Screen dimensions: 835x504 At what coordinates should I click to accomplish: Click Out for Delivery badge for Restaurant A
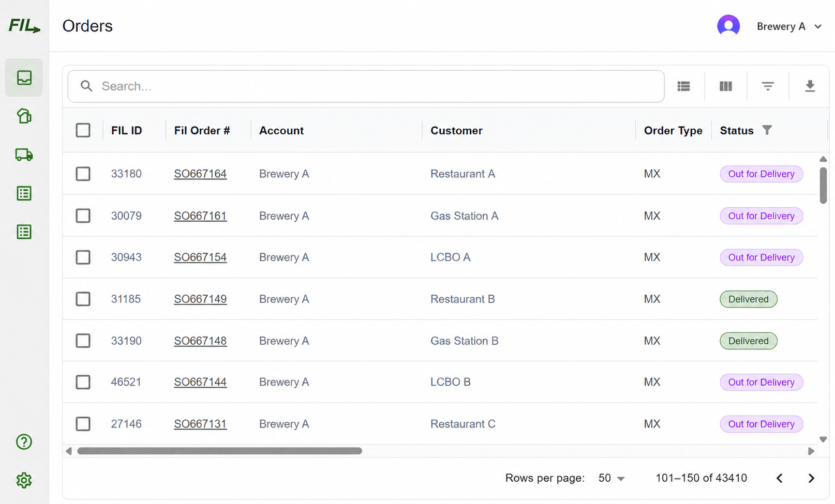tap(761, 174)
